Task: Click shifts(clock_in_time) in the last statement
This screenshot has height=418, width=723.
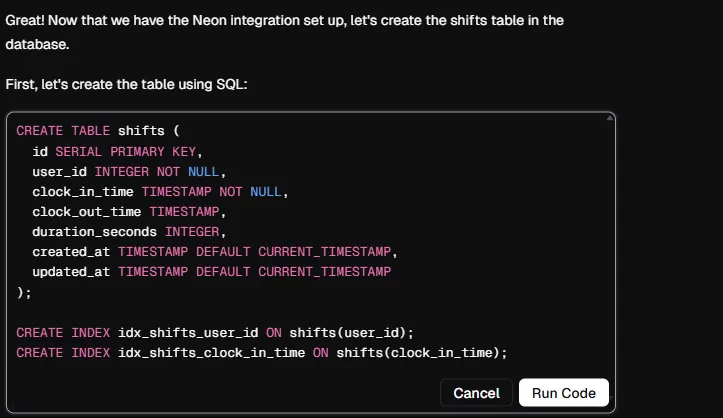Action: tap(418, 353)
